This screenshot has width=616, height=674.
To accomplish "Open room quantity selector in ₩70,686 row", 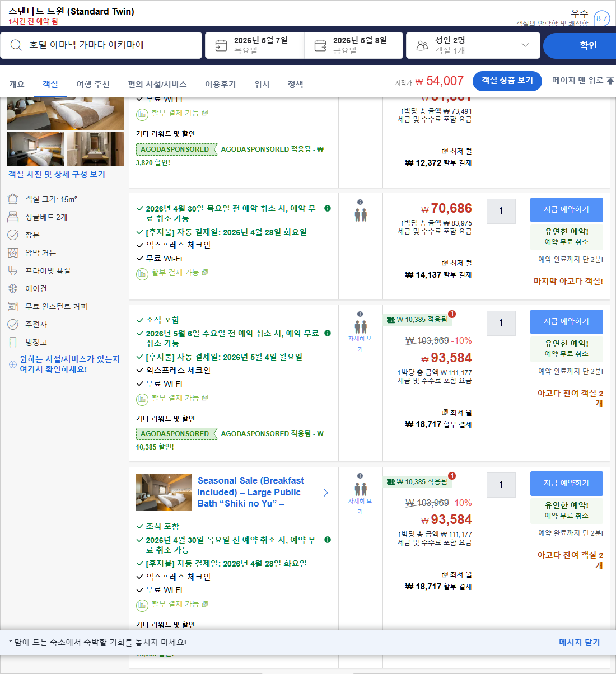I will coord(501,212).
